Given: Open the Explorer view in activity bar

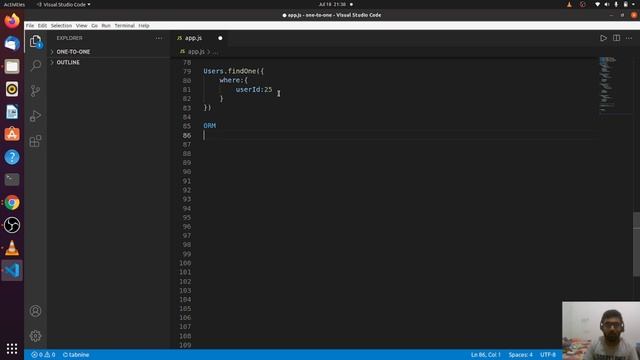Looking at the screenshot, I should [x=36, y=42].
